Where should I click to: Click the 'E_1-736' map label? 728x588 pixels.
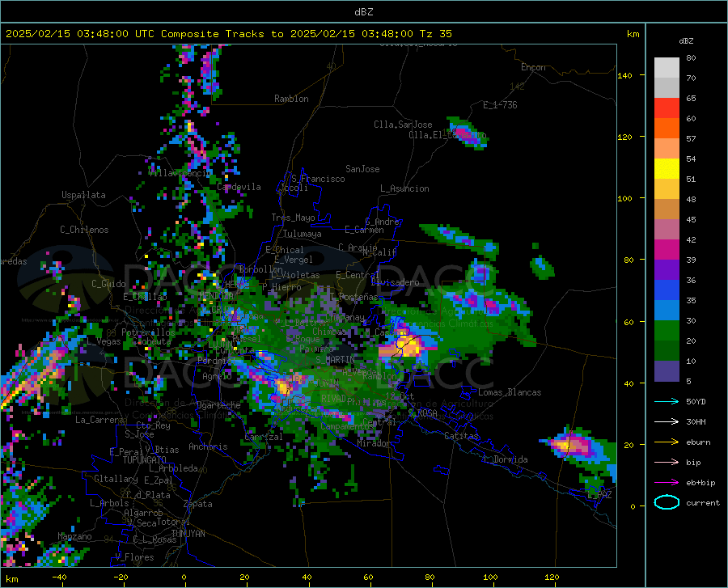pos(500,105)
